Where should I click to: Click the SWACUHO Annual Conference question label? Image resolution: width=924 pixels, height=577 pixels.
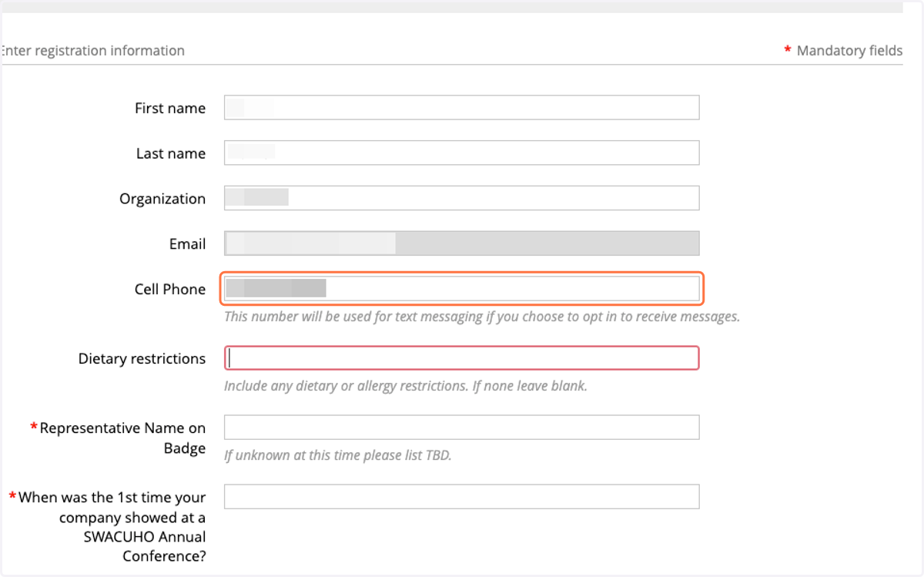pos(107,526)
